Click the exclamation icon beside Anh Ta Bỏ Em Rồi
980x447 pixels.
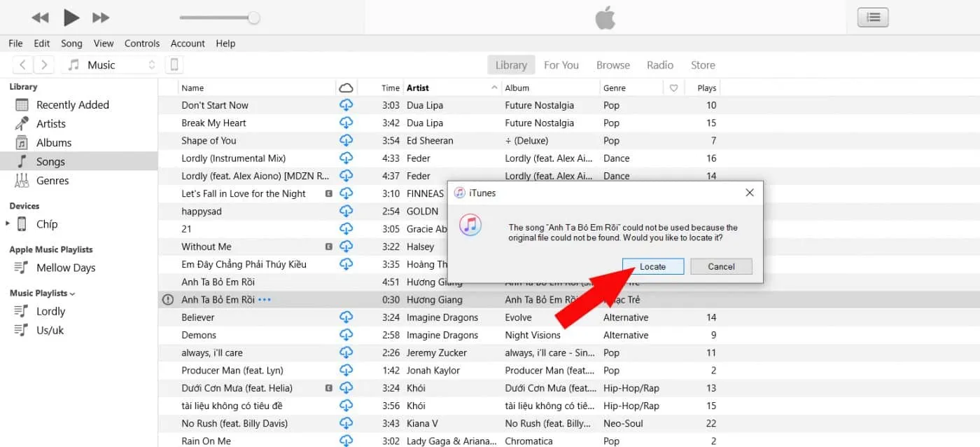point(168,300)
